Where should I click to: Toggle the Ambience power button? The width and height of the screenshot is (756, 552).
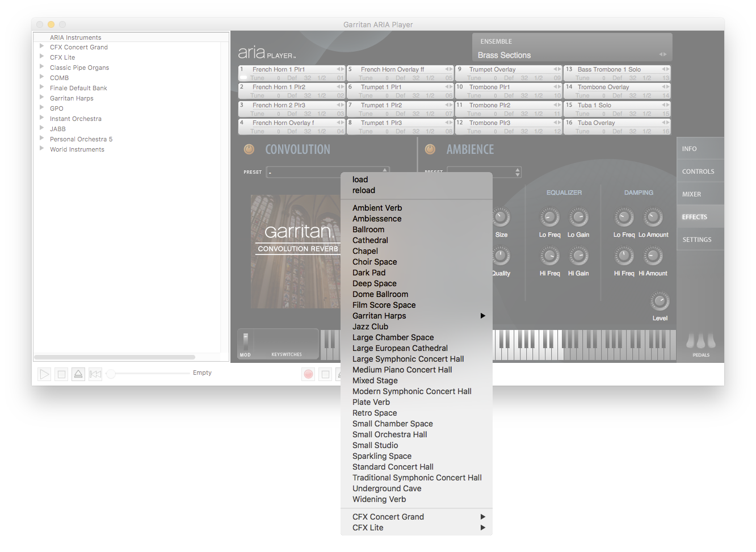430,149
